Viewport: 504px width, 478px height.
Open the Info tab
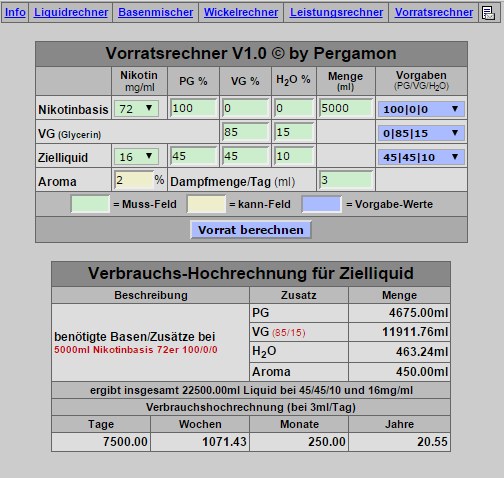tap(15, 12)
